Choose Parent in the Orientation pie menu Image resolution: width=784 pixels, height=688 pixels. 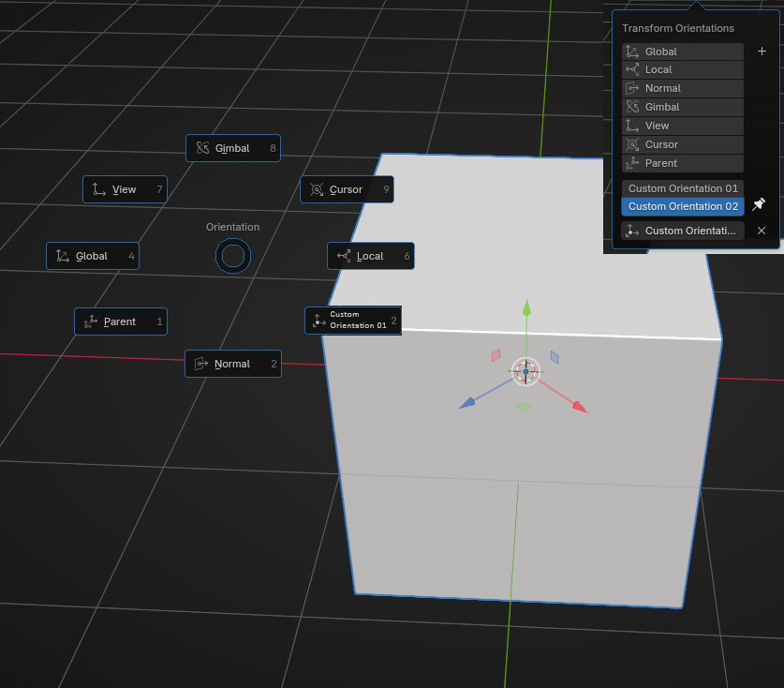[x=121, y=322]
